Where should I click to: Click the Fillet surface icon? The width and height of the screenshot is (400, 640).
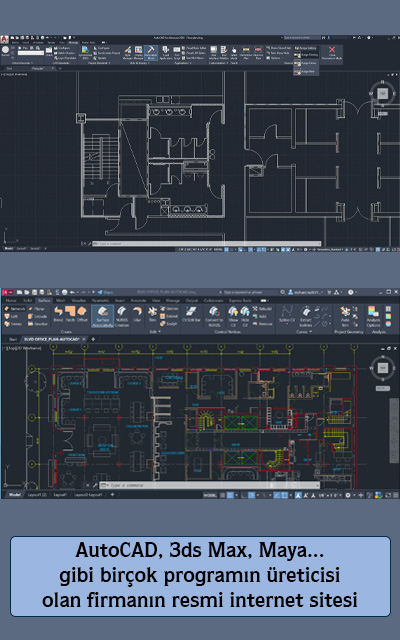(x=137, y=314)
